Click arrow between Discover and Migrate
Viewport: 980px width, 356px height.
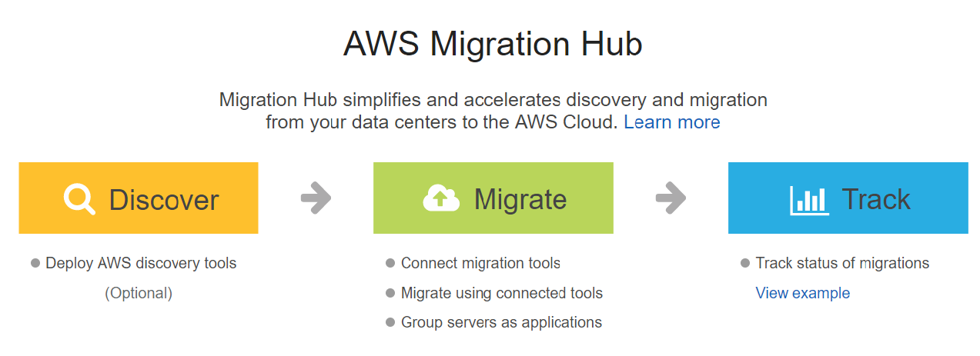point(316,198)
